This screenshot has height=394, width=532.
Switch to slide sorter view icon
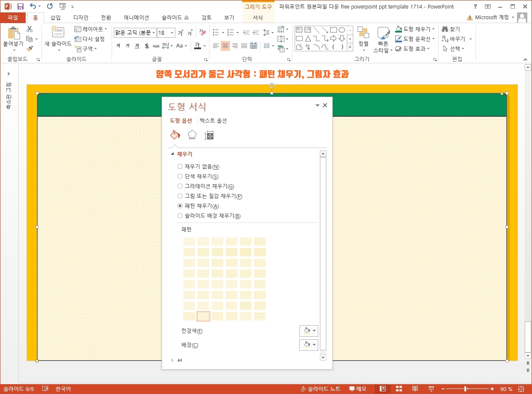click(399, 389)
